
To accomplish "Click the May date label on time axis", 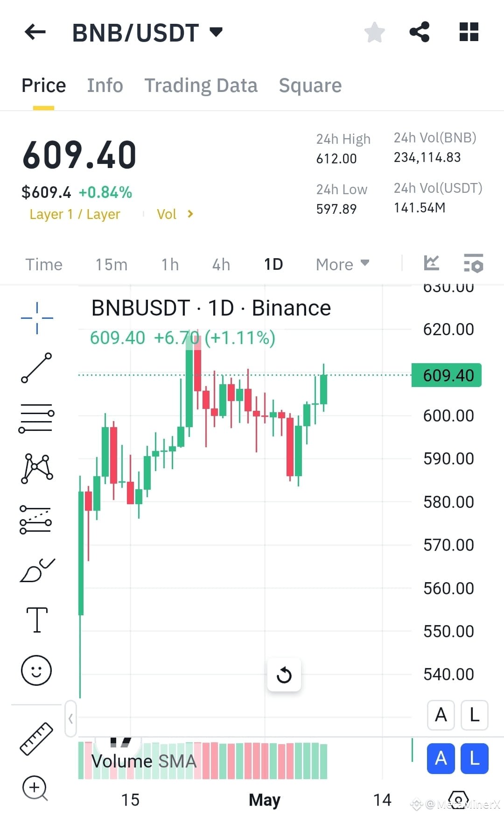I will pyautogui.click(x=265, y=800).
